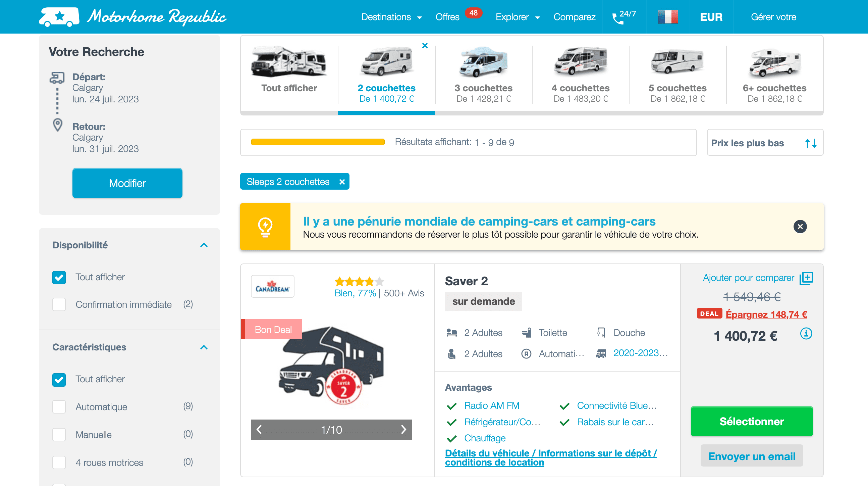Click the add-to-compare plus icon
The height and width of the screenshot is (486, 868).
tap(806, 278)
